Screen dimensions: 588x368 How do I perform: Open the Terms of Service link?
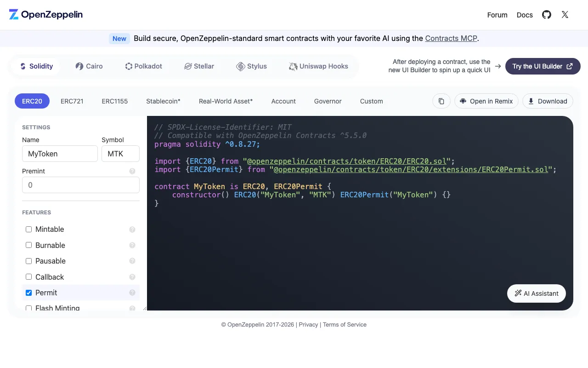(x=345, y=325)
